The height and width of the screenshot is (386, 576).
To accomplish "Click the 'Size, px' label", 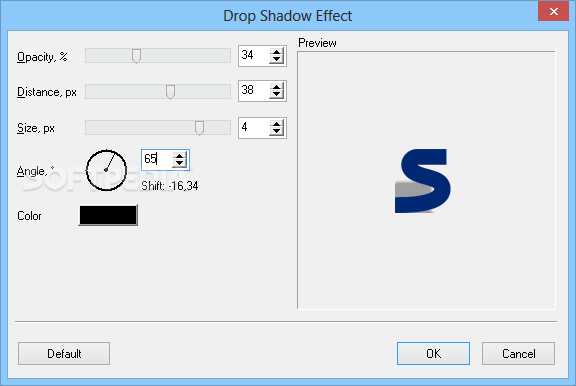I will [36, 128].
